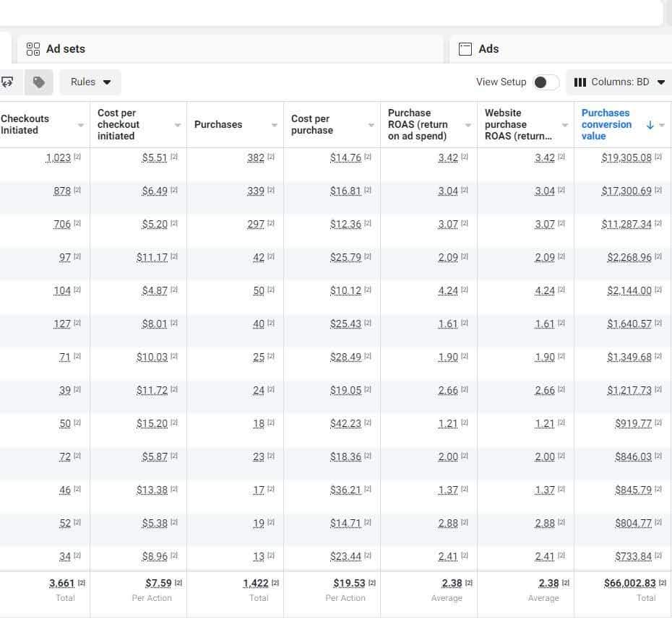This screenshot has height=619, width=672.
Task: Click the 1,422 total purchases value
Action: pyautogui.click(x=256, y=584)
